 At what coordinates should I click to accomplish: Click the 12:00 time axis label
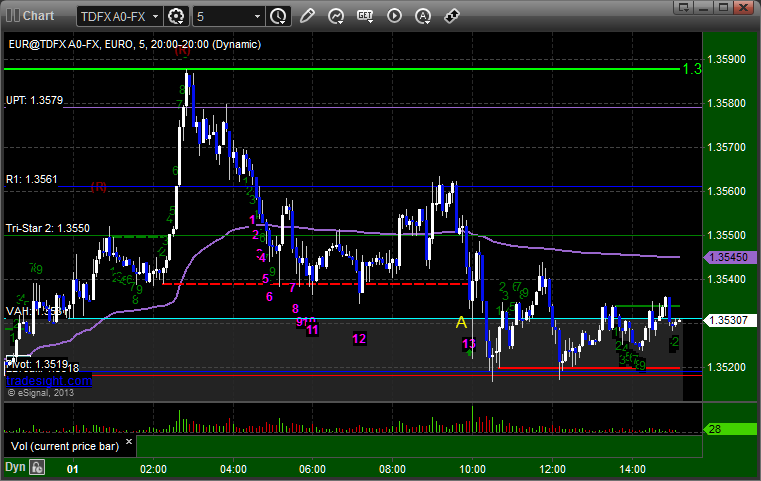pyautogui.click(x=552, y=469)
